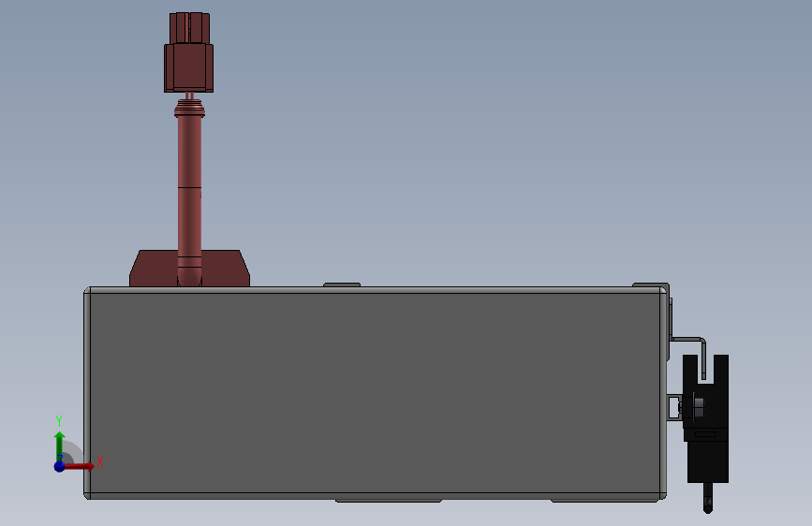Click the hex nut on the black block
Screen dimensions: 812x526
[x=698, y=405]
